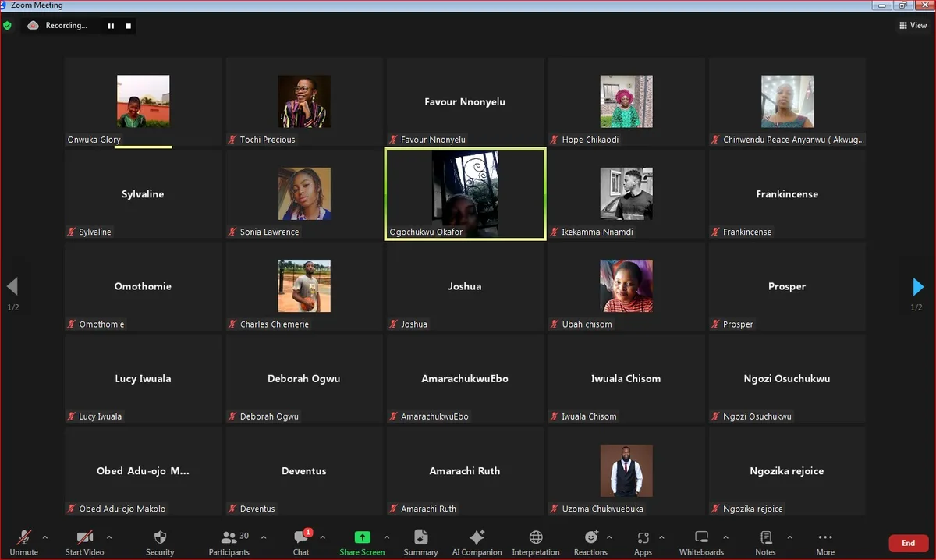Select Ogochukwu Okafor's active video tile
The width and height of the screenshot is (936, 560).
(x=465, y=194)
